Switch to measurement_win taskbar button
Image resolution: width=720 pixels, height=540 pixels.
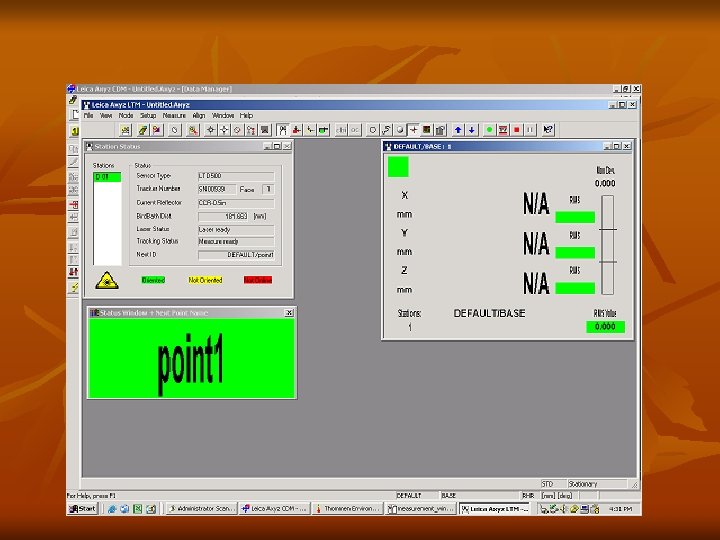421,509
